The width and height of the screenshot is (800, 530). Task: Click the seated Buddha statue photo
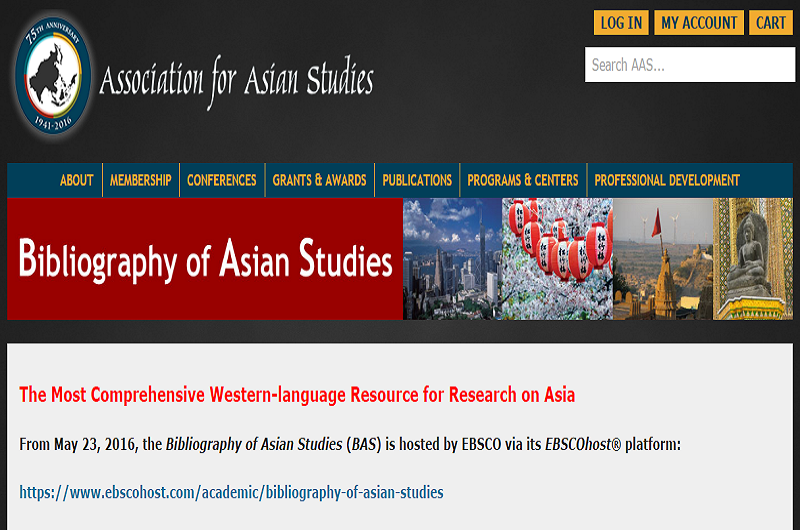click(x=753, y=259)
